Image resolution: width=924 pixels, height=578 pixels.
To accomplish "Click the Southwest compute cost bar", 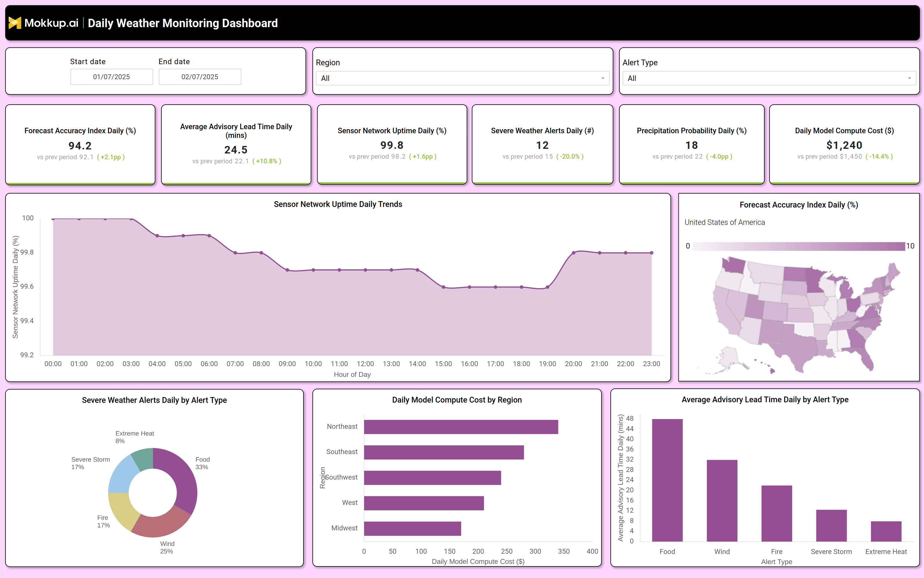I will pos(432,478).
